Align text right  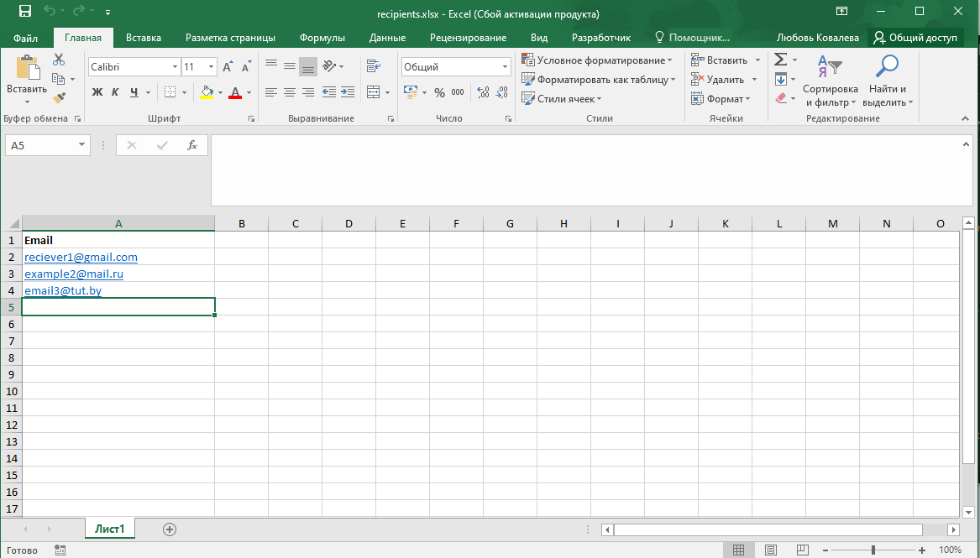308,92
